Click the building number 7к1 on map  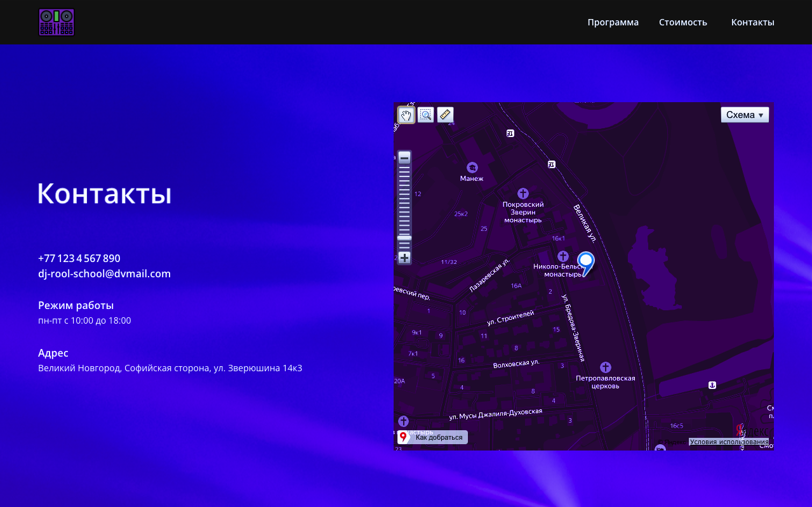pyautogui.click(x=413, y=354)
